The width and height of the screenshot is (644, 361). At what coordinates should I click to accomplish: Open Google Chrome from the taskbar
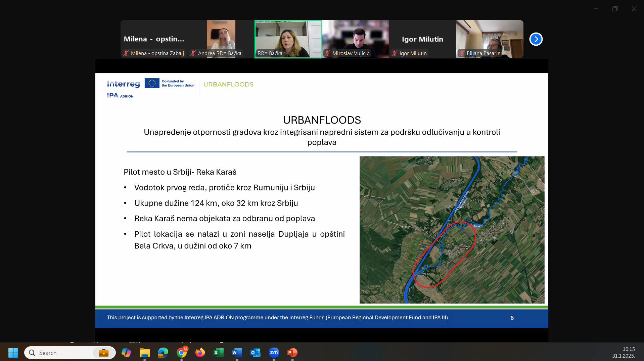(182, 352)
